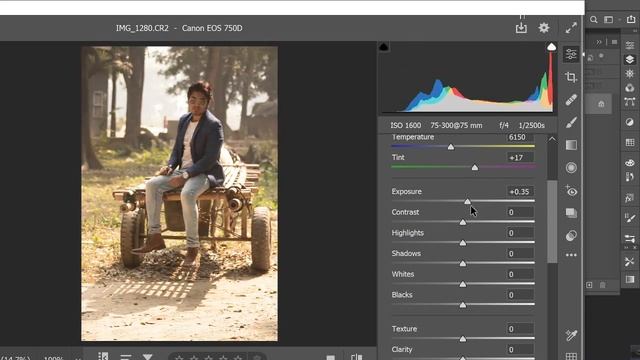Open the Snapshots panel icon
Viewport: 640px width, 360px height.
tap(571, 213)
